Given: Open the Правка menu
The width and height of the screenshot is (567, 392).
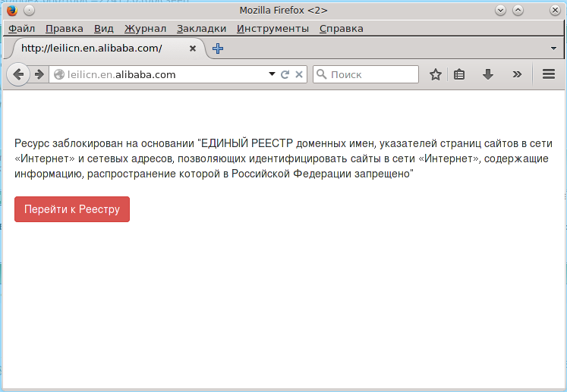Looking at the screenshot, I should (x=65, y=29).
